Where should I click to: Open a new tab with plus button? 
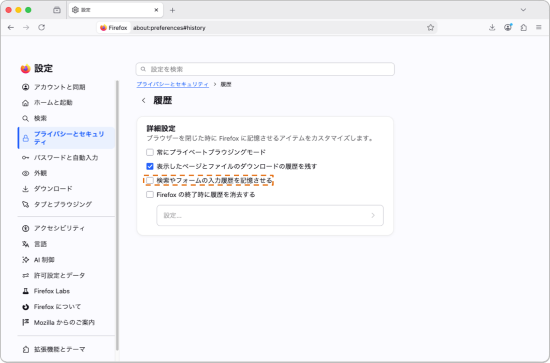click(172, 10)
